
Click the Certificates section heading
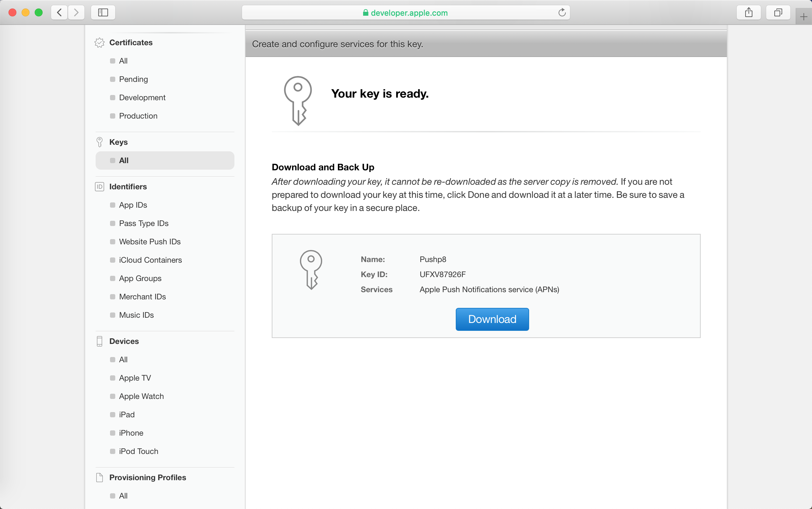131,43
